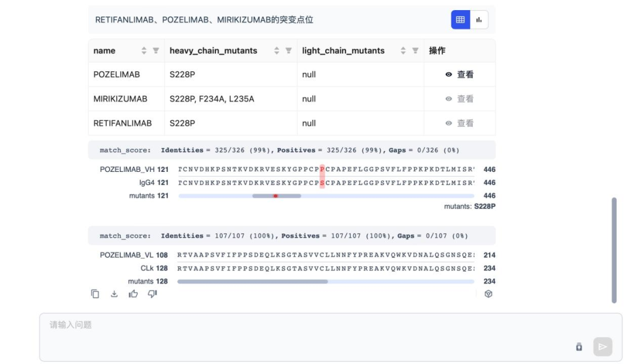Click highlighted P residue in POZELIMAB_VH
The image size is (641, 364).
click(322, 170)
